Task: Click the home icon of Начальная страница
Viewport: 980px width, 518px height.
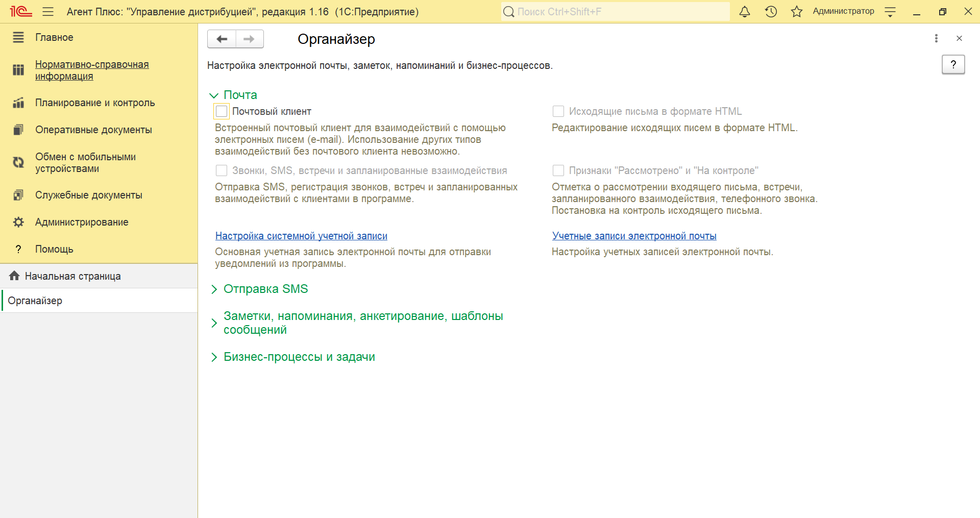Action: (x=14, y=276)
